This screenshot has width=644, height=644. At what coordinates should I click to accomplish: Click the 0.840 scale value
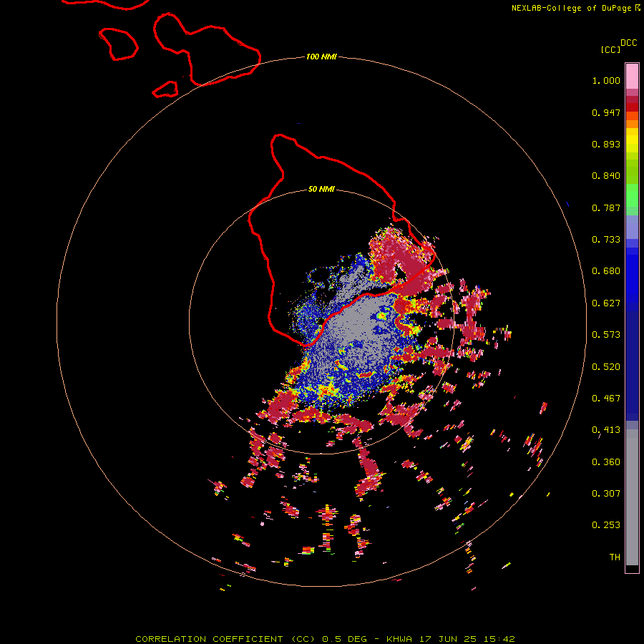tap(606, 176)
